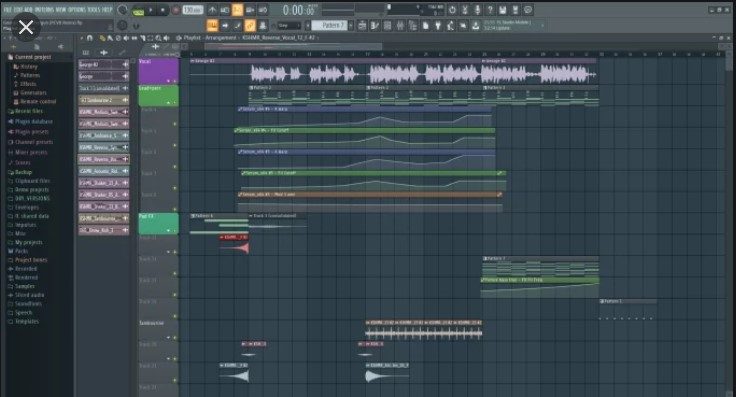
Task: Open Plugin database in the browser
Action: coord(30,122)
